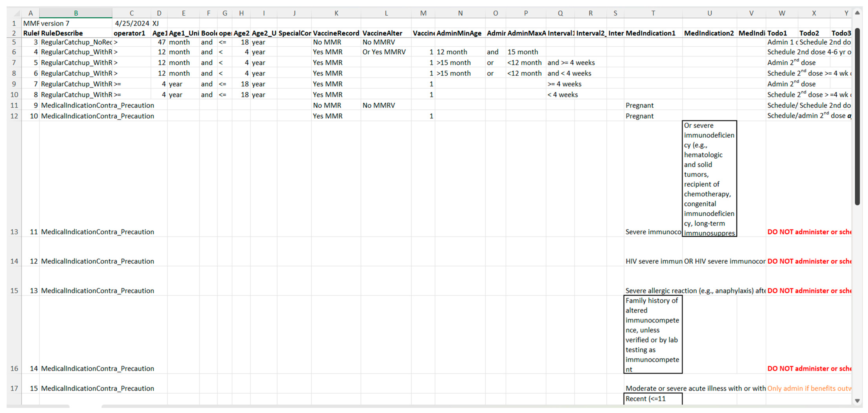Click the date cell 4/25/2024
Screen dimensions: 868x413
(x=132, y=23)
